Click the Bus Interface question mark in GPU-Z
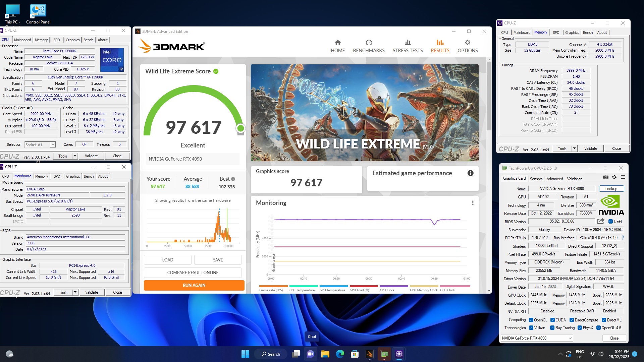The height and width of the screenshot is (362, 644). (x=623, y=238)
